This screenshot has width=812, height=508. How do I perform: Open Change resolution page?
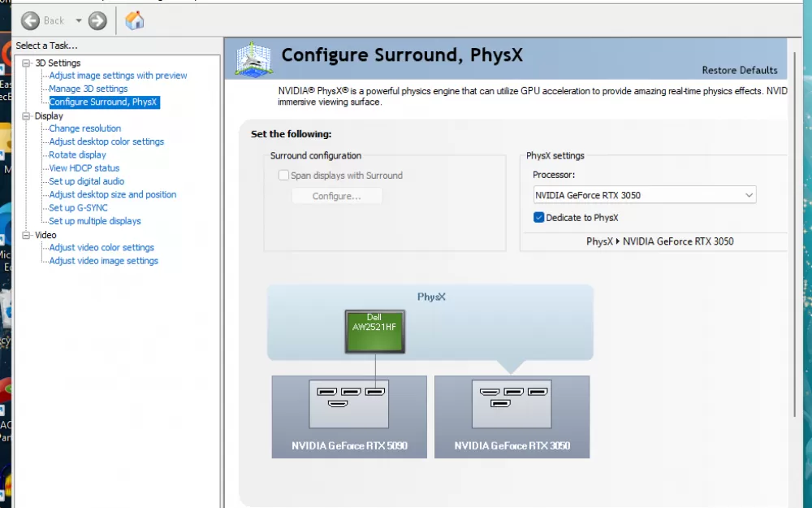click(x=85, y=128)
